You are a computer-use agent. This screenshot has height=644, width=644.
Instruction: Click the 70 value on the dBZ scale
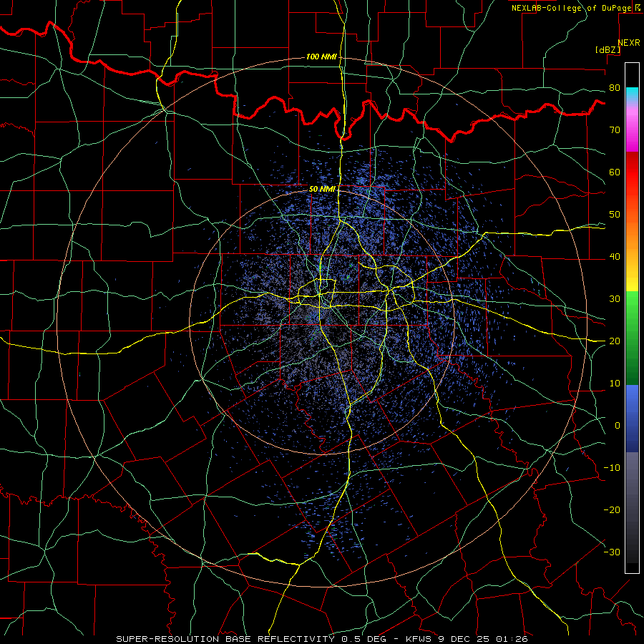point(615,130)
